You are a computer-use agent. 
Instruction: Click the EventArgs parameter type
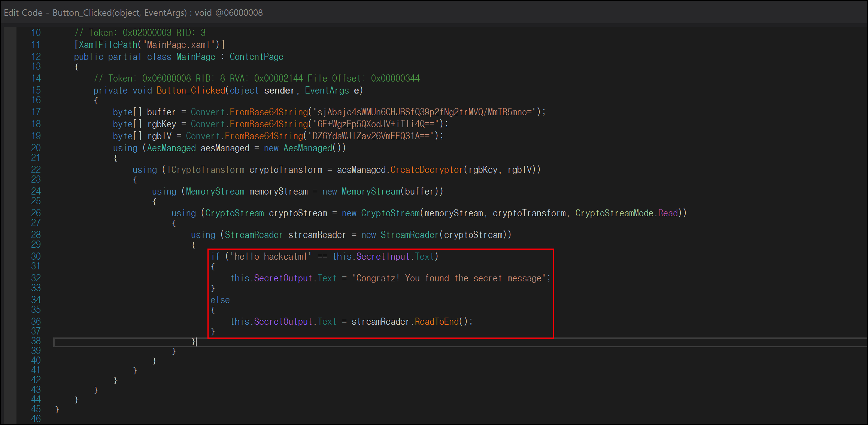[327, 91]
